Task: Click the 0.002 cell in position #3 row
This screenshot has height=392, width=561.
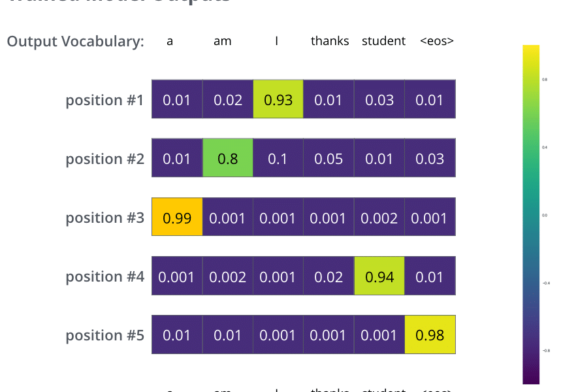Action: tap(379, 217)
